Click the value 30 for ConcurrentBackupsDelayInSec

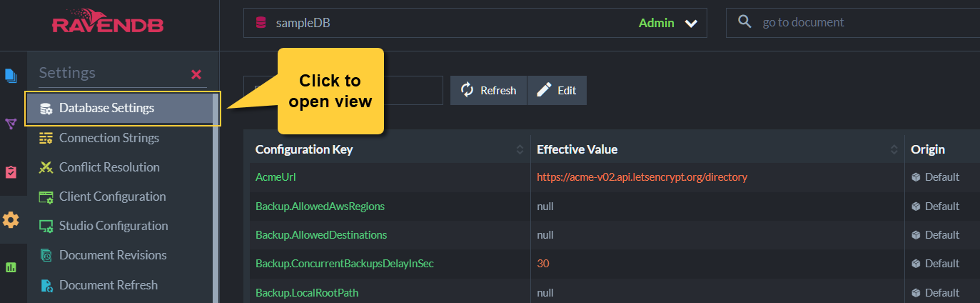point(543,264)
